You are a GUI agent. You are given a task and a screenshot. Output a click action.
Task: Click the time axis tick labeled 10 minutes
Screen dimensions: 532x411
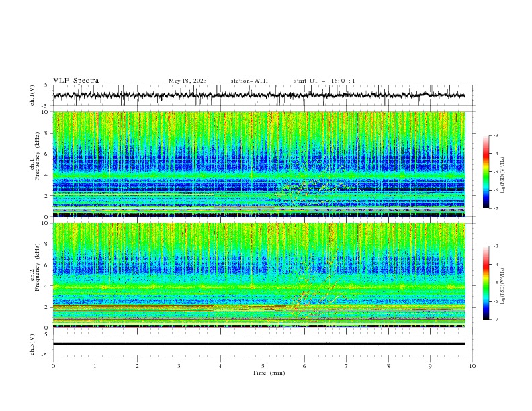(472, 366)
